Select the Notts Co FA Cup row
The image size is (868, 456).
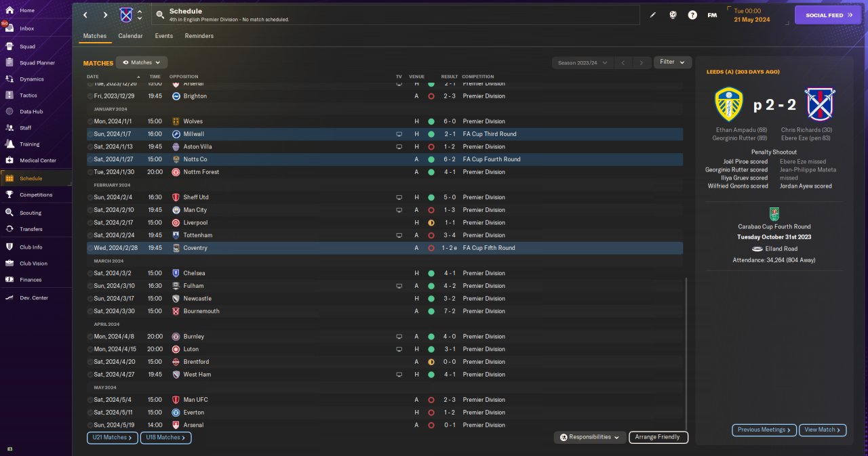click(384, 159)
